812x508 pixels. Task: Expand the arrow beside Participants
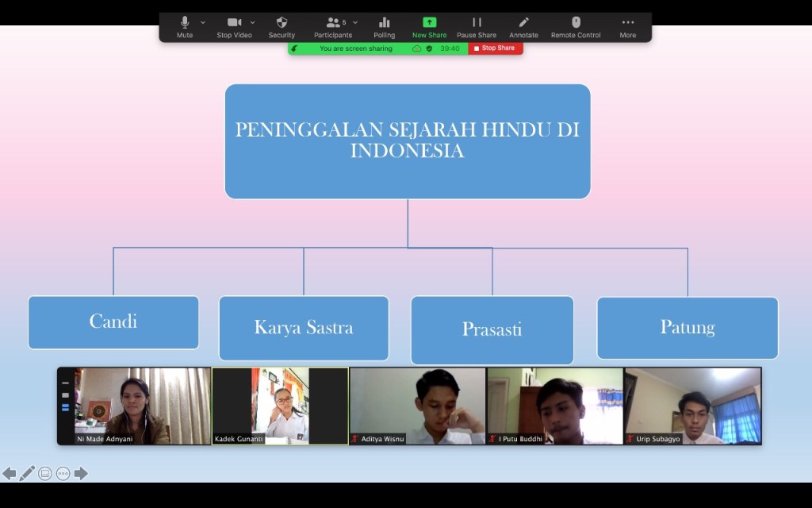(x=355, y=22)
